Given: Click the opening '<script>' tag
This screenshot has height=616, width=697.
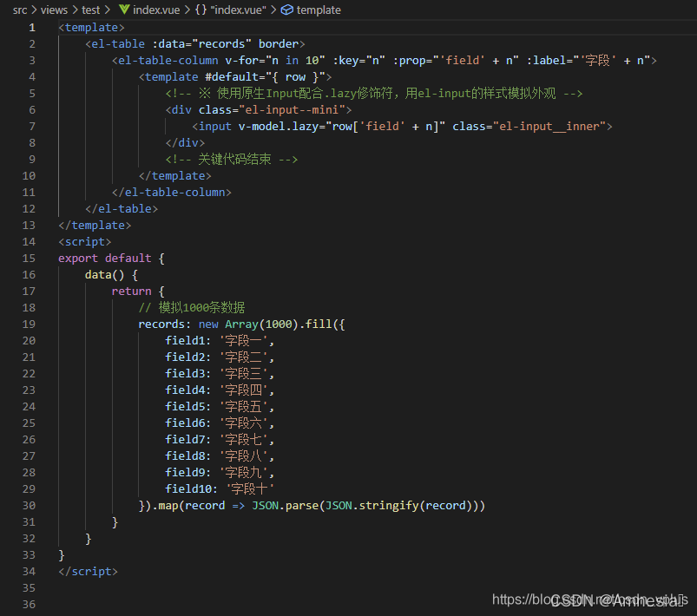Looking at the screenshot, I should pos(84,242).
